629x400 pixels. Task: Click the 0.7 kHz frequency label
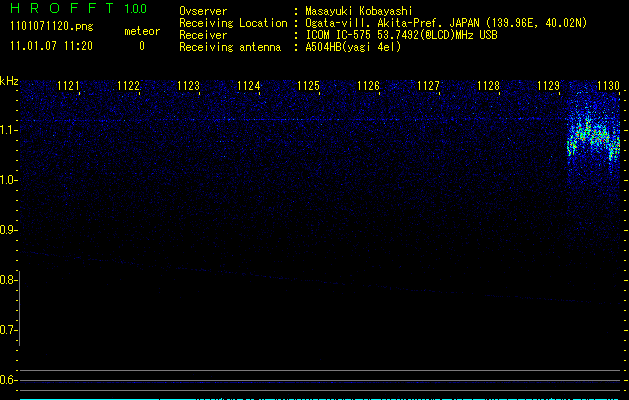tap(8, 330)
